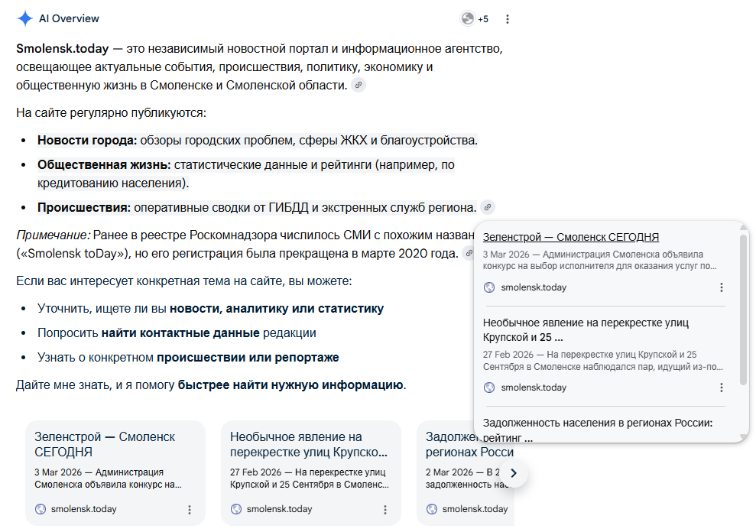Click the 'Примечание:' italic text

(53, 235)
